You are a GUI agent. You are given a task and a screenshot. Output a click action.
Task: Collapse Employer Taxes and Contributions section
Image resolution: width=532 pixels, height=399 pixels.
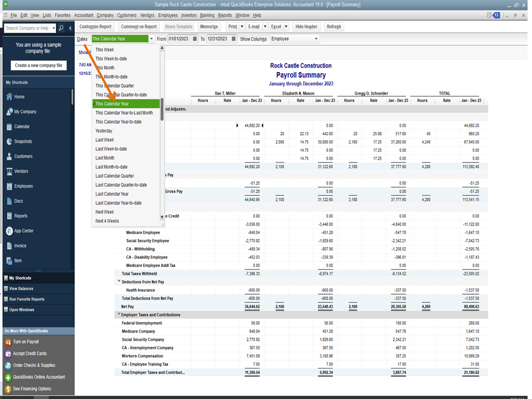pyautogui.click(x=119, y=314)
